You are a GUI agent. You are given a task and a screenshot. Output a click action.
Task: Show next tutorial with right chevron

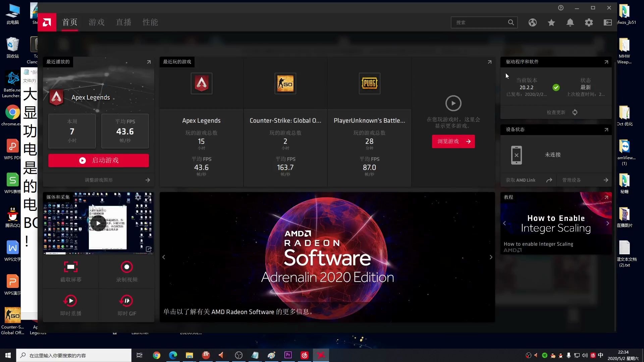click(x=608, y=223)
